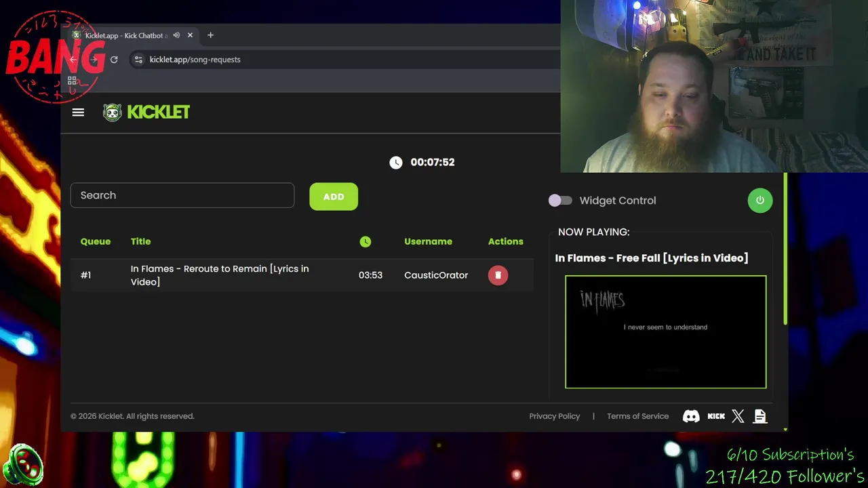
Task: Select the CausticOrator username cell
Action: click(x=436, y=275)
